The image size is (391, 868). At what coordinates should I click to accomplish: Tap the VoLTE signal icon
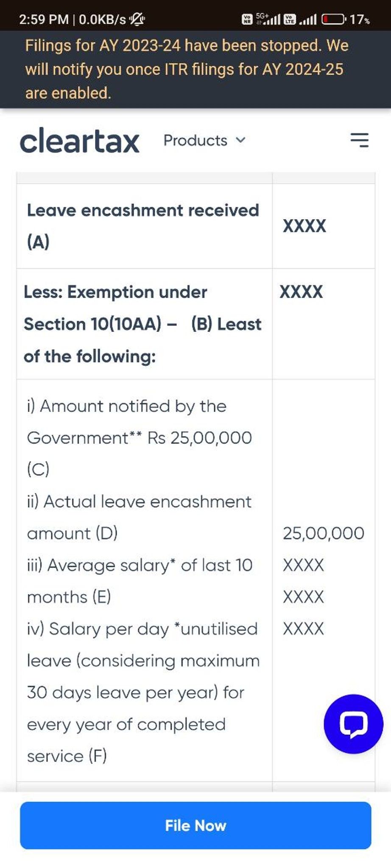290,18
